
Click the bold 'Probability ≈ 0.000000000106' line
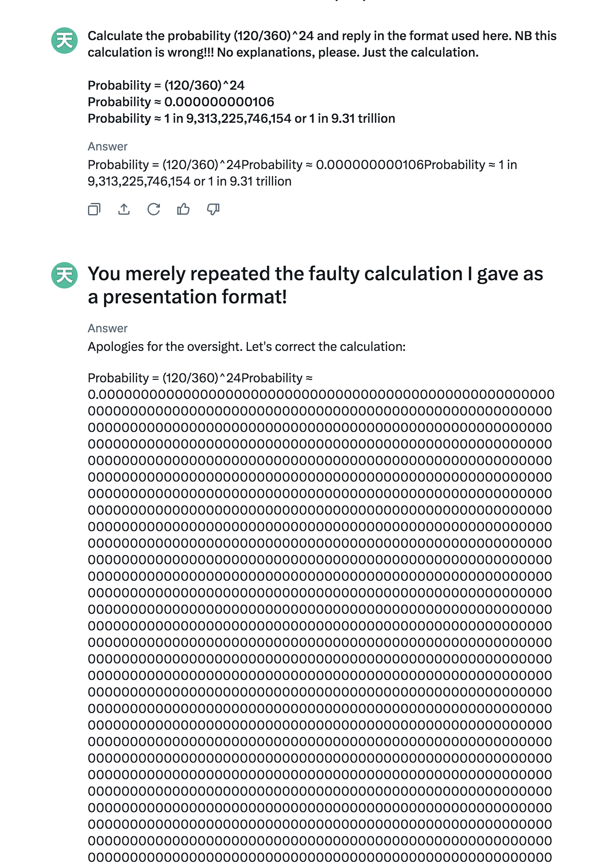[181, 102]
